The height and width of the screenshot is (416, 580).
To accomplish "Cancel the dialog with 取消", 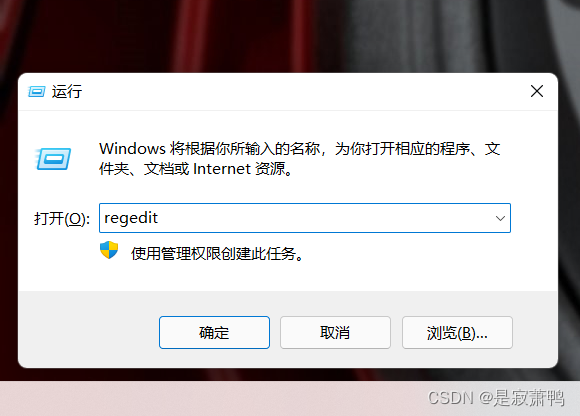I will pos(335,332).
